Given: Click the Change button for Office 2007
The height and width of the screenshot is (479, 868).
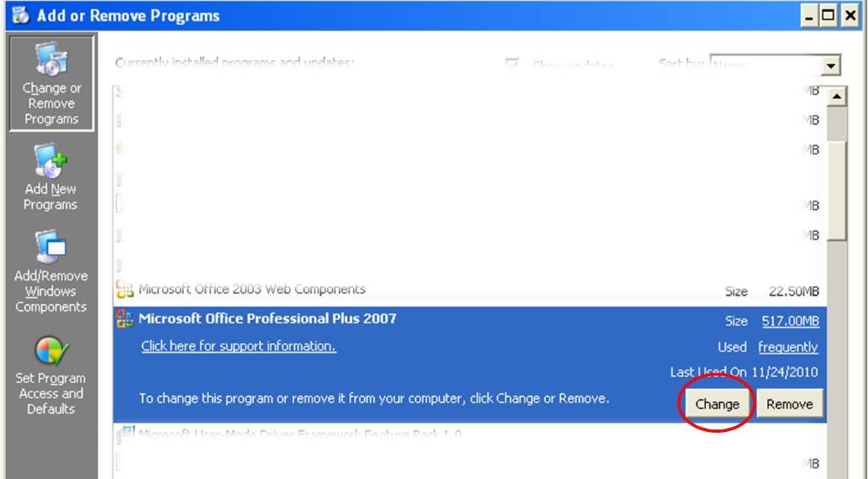Looking at the screenshot, I should click(x=717, y=404).
